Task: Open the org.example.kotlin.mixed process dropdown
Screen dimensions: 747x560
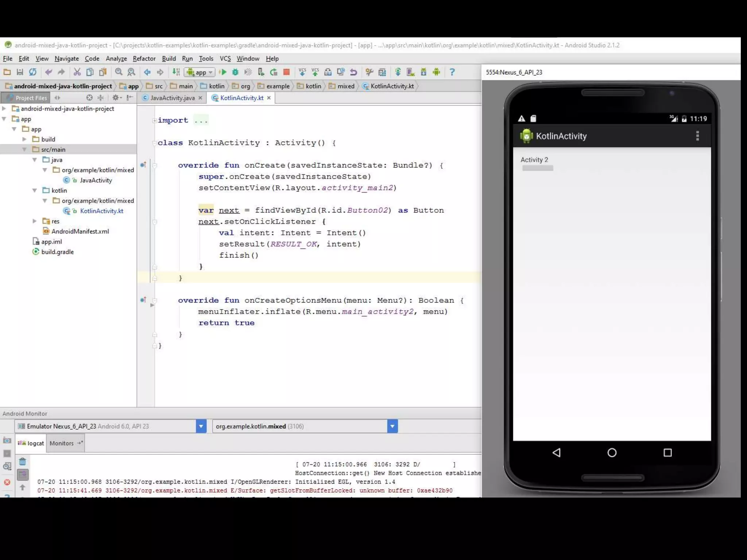Action: [392, 426]
